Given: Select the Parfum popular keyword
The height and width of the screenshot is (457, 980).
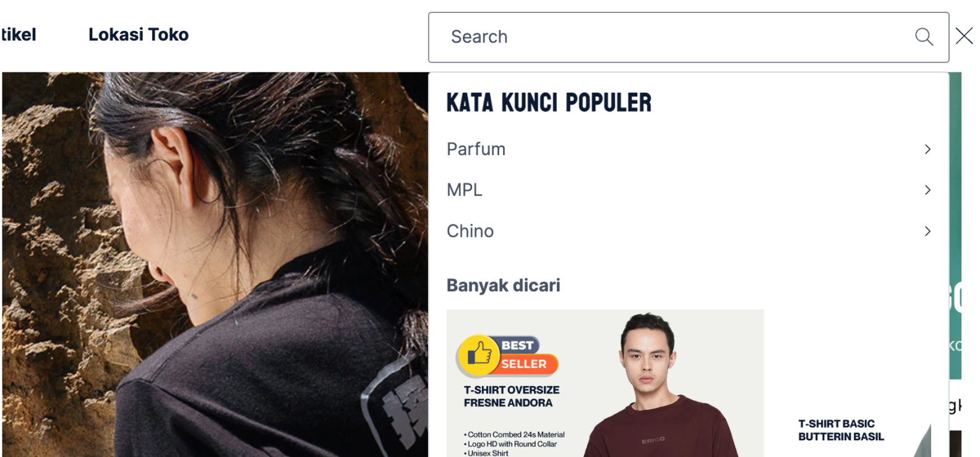Looking at the screenshot, I should point(689,149).
